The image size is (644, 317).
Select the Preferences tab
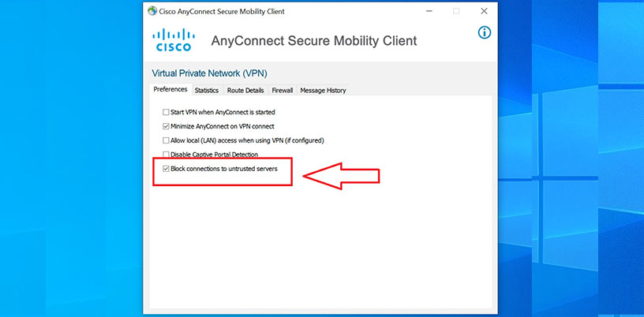170,90
